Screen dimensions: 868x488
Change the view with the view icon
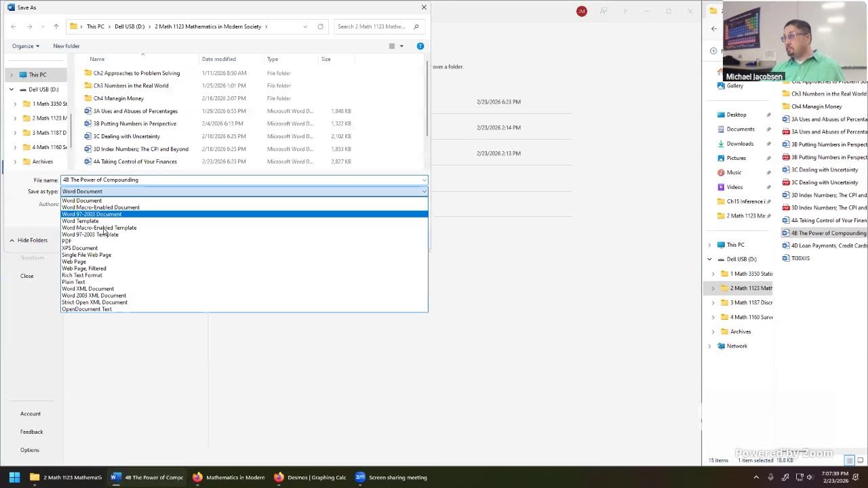point(391,46)
